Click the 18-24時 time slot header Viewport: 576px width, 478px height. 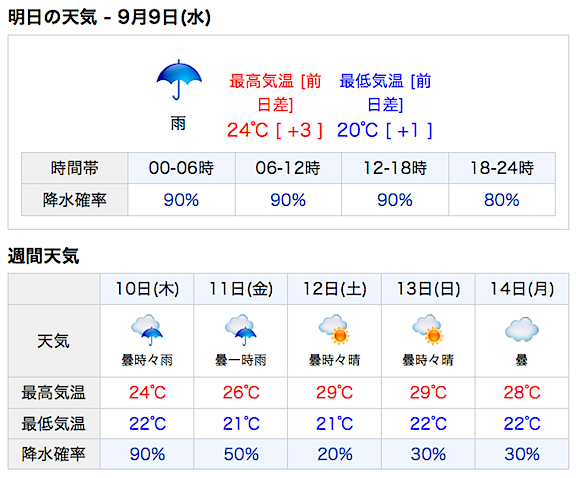pos(502,168)
